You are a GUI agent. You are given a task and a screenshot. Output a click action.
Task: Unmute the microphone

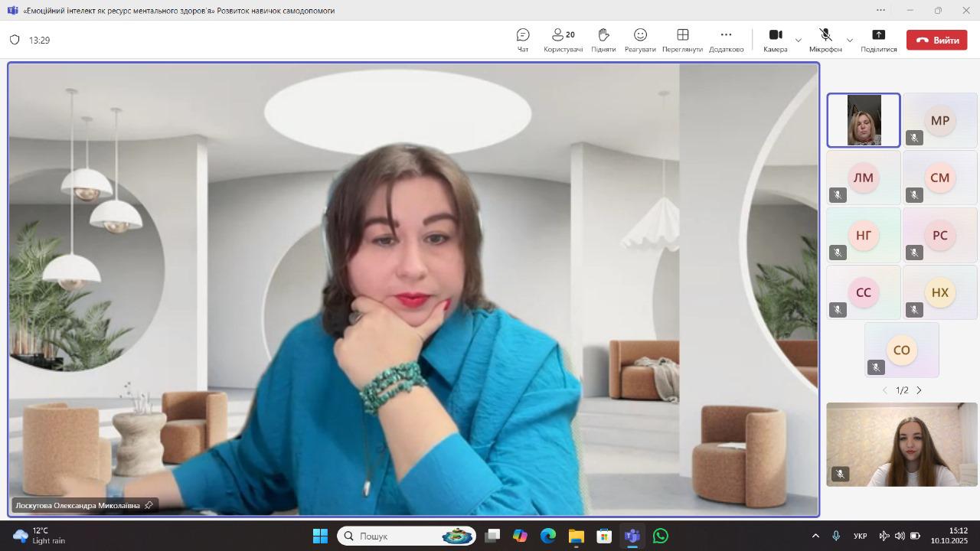pos(825,40)
